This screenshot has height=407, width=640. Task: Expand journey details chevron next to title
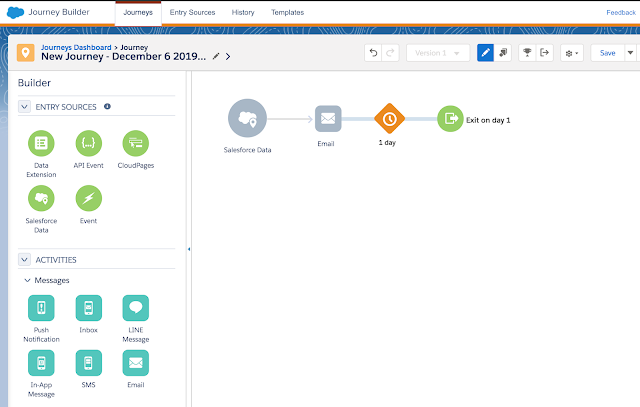[x=228, y=56]
